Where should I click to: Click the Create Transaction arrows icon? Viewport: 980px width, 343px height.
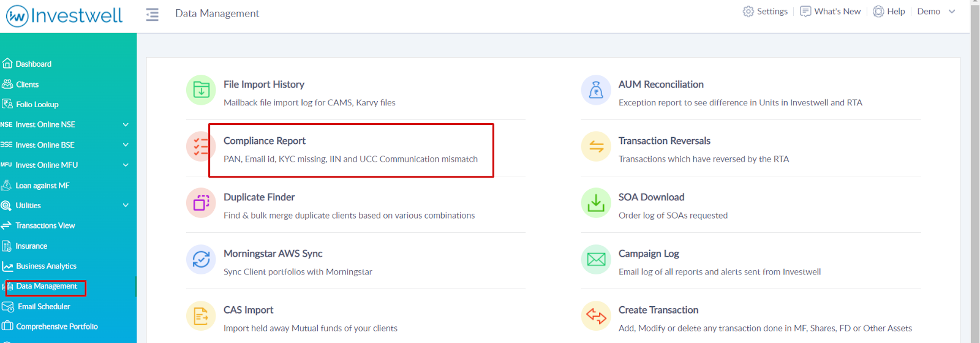596,315
